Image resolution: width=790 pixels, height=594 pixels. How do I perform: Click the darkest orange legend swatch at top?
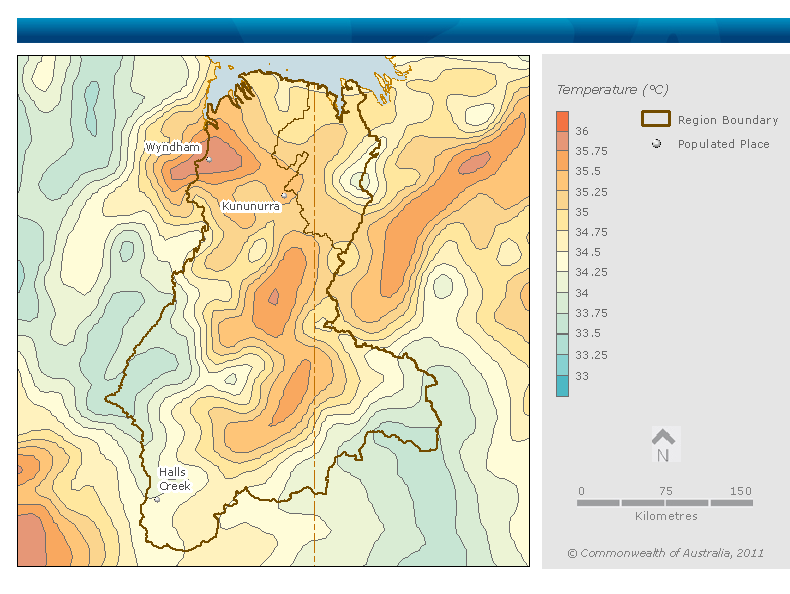click(562, 121)
